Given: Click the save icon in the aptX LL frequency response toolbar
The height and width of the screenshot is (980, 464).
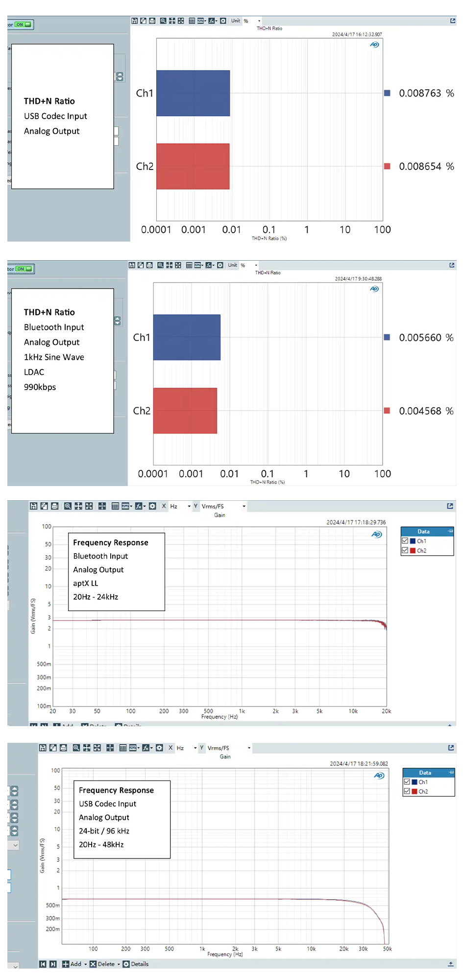Looking at the screenshot, I should point(33,506).
